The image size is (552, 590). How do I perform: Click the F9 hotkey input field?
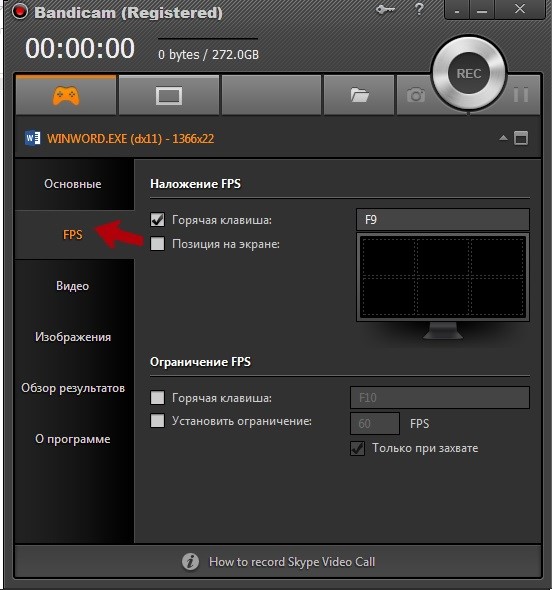pyautogui.click(x=443, y=219)
